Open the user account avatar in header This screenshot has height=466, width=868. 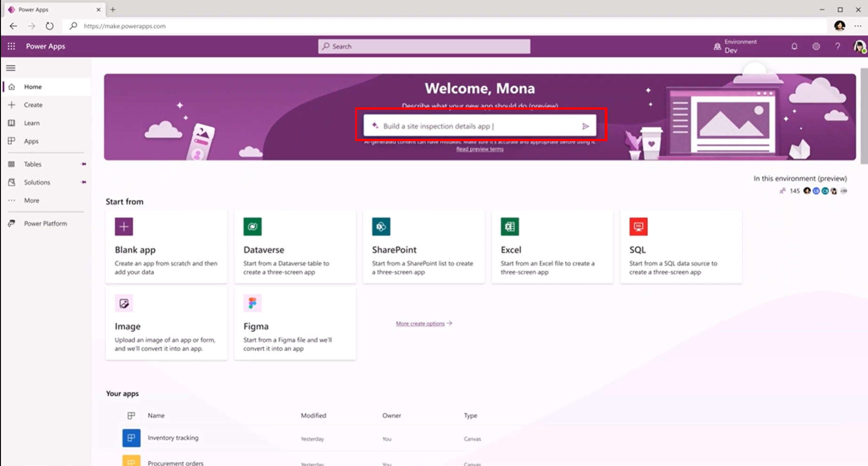(859, 46)
